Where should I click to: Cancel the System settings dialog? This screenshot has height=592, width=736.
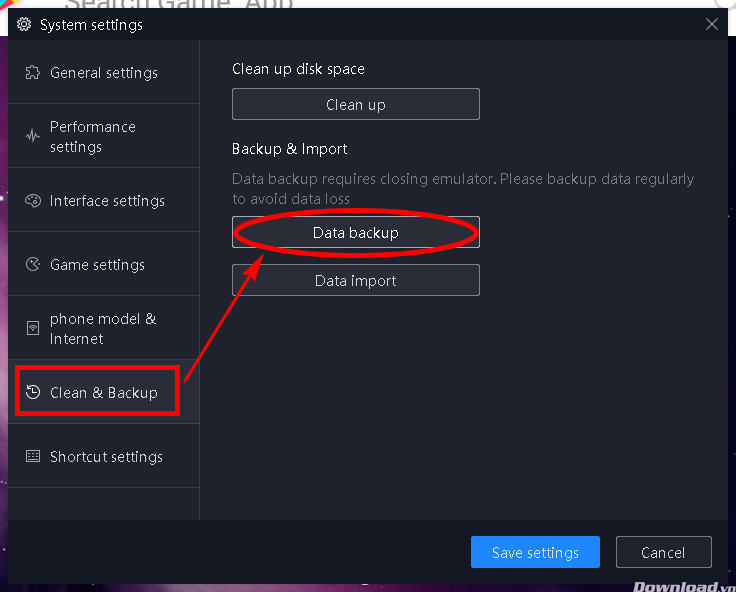(x=663, y=552)
